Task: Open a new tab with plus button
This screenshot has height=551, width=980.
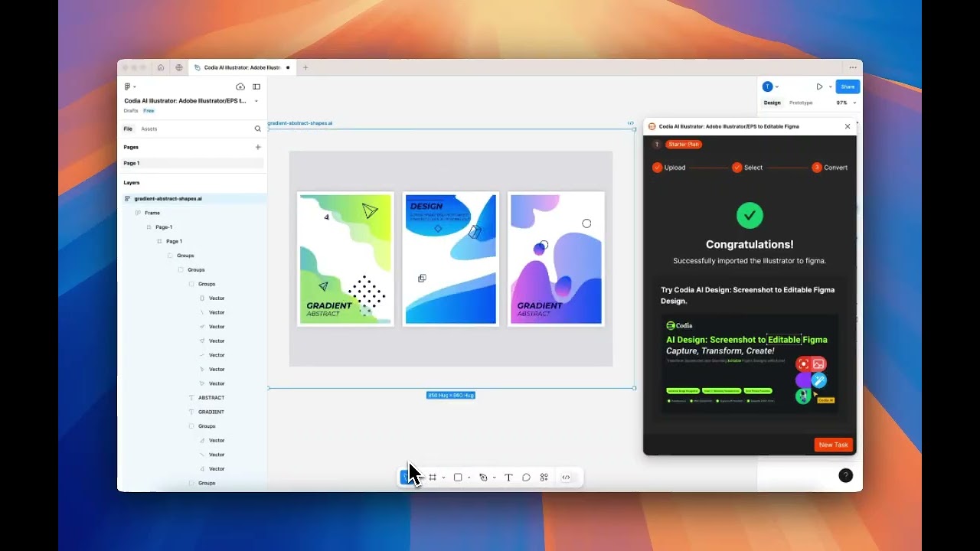Action: (x=305, y=67)
